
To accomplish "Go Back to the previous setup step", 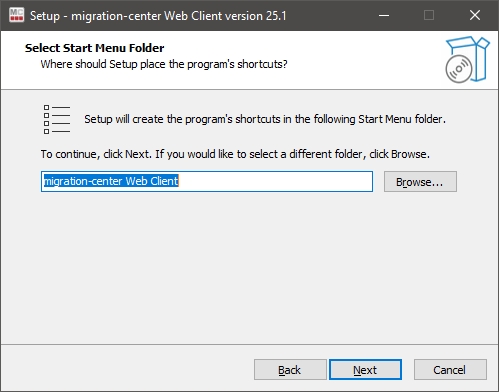I will pyautogui.click(x=290, y=370).
